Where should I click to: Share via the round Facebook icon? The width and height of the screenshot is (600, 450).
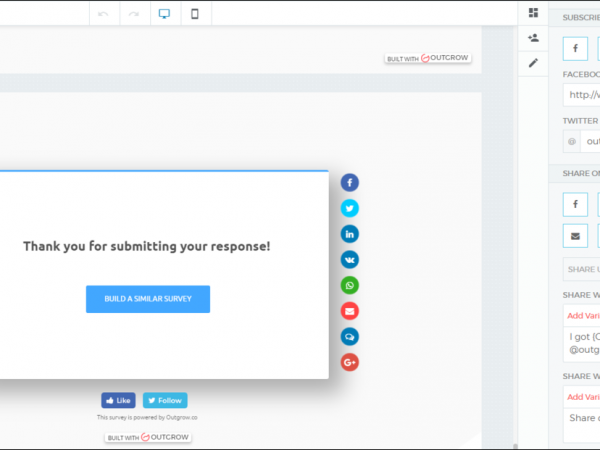pos(349,182)
